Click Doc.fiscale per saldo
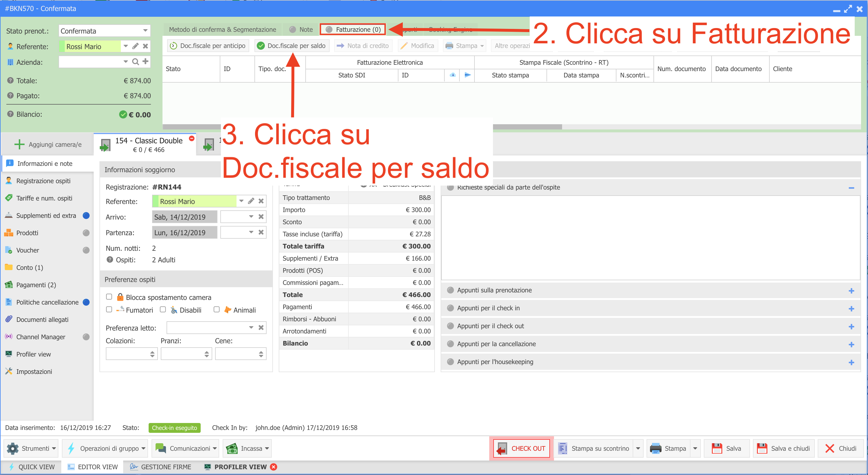The height and width of the screenshot is (475, 868). pos(292,46)
